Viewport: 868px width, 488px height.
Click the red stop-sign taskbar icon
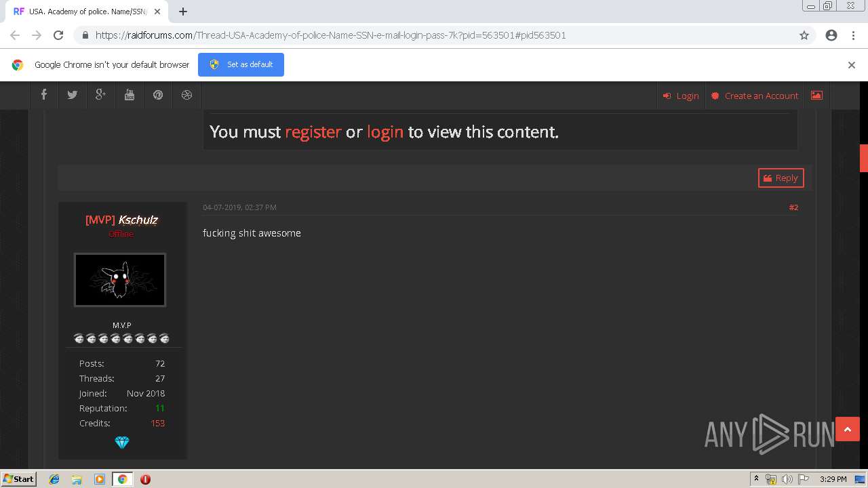[145, 479]
